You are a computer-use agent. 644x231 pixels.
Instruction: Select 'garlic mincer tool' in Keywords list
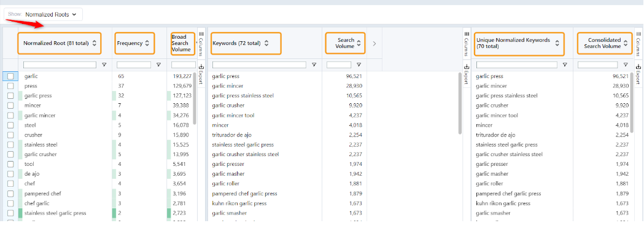click(233, 116)
